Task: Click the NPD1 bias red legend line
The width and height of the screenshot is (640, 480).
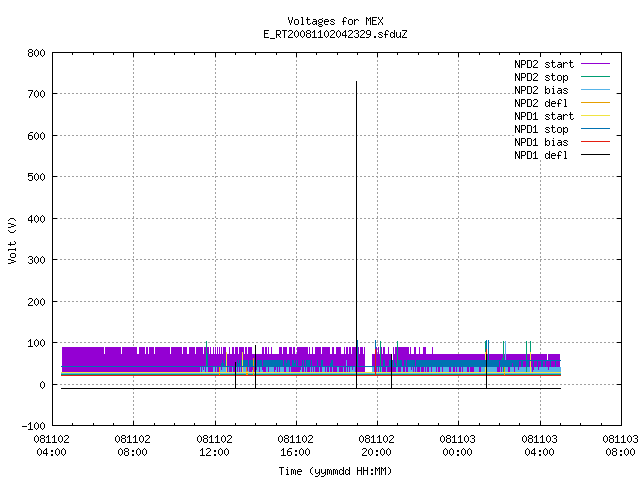Action: click(595, 142)
